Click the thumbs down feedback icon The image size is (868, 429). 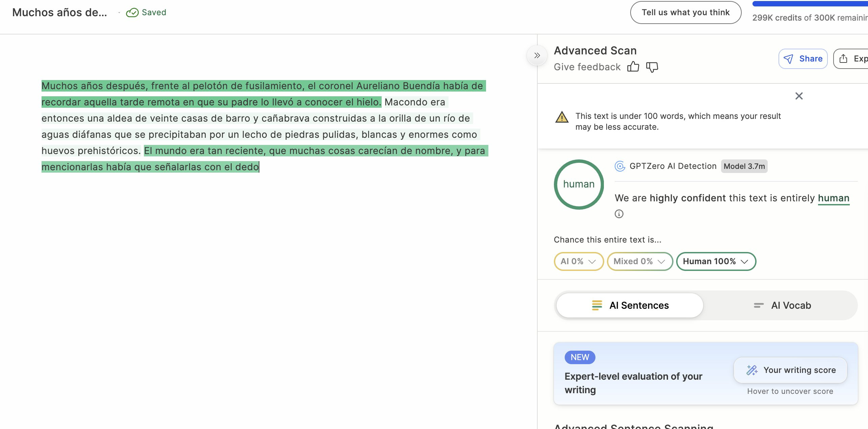[652, 67]
